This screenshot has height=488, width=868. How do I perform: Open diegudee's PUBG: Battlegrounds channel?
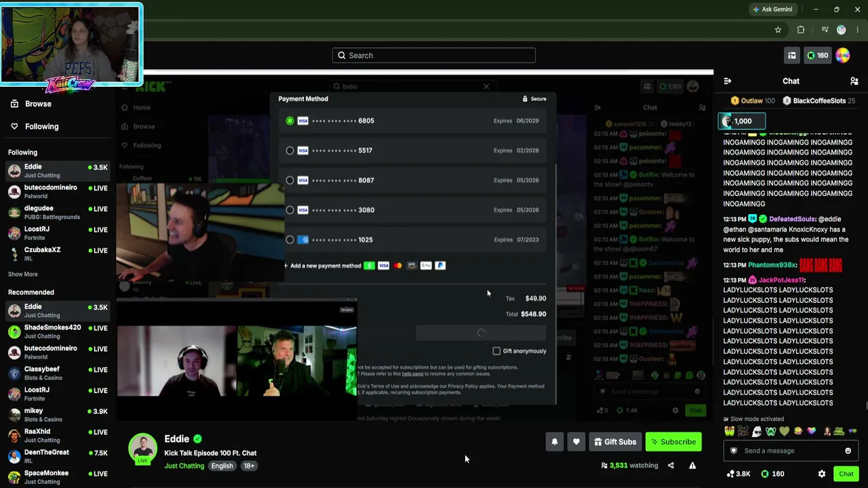[x=57, y=213]
